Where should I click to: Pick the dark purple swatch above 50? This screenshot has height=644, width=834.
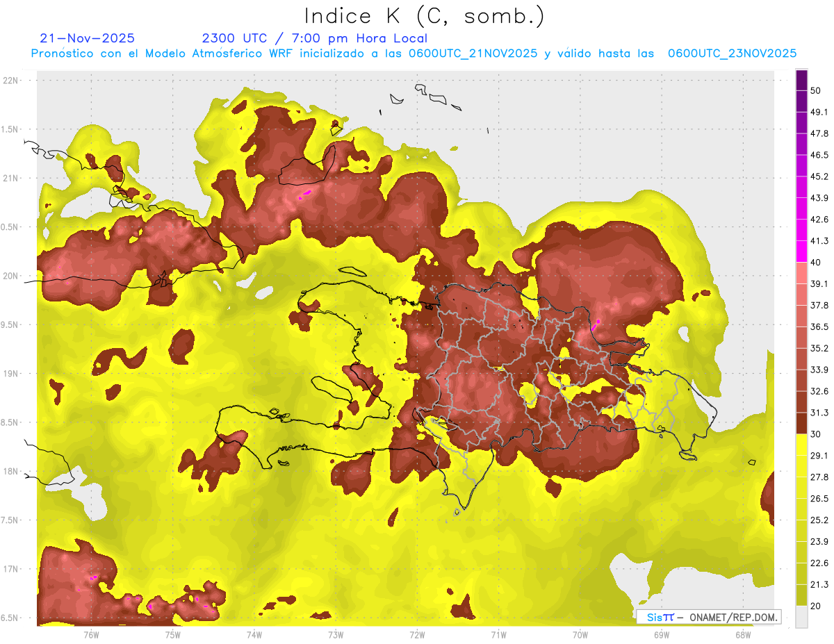click(x=801, y=80)
